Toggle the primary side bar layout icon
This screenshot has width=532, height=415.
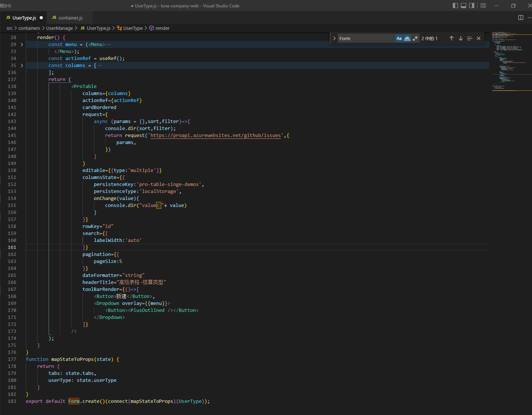pos(455,6)
